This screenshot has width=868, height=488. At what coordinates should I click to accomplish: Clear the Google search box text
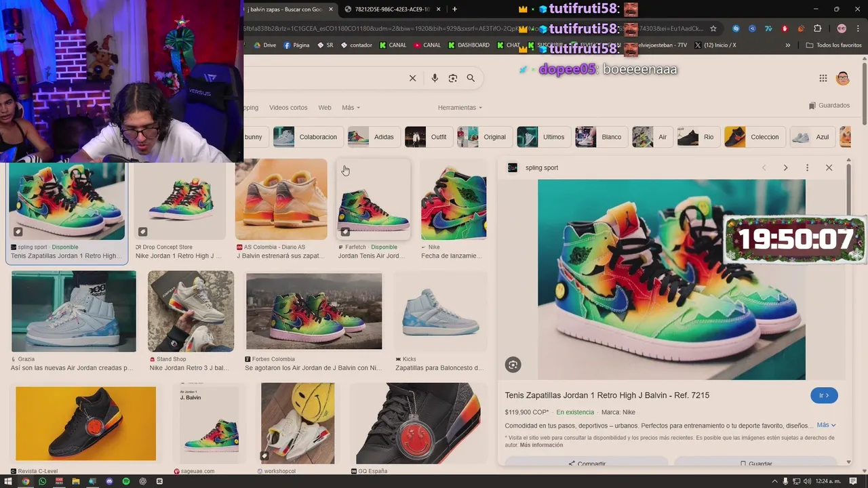pos(412,78)
